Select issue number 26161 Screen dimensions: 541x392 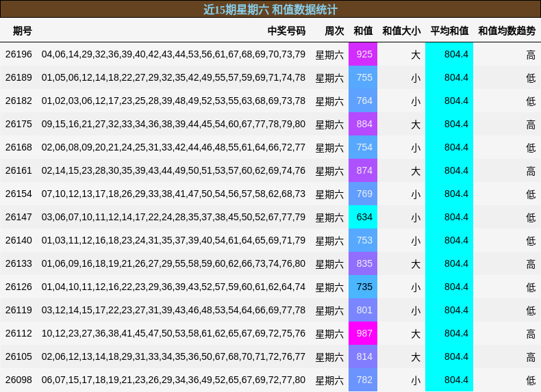pyautogui.click(x=18, y=170)
